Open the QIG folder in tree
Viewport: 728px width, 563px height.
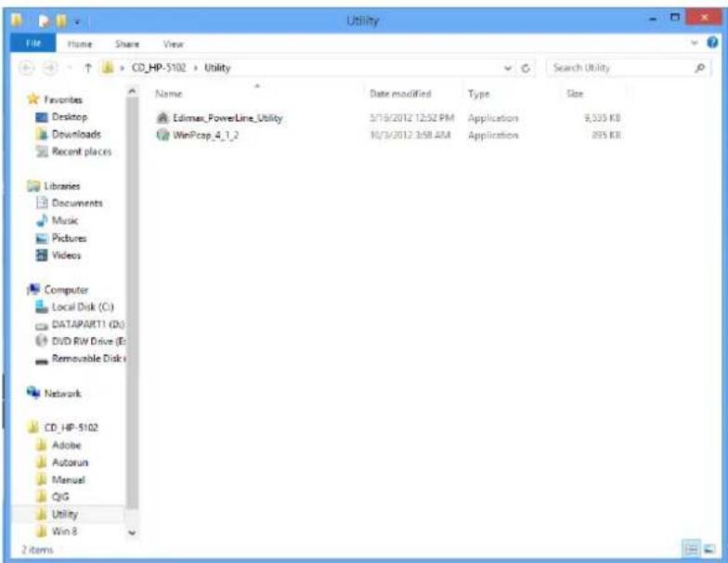60,496
